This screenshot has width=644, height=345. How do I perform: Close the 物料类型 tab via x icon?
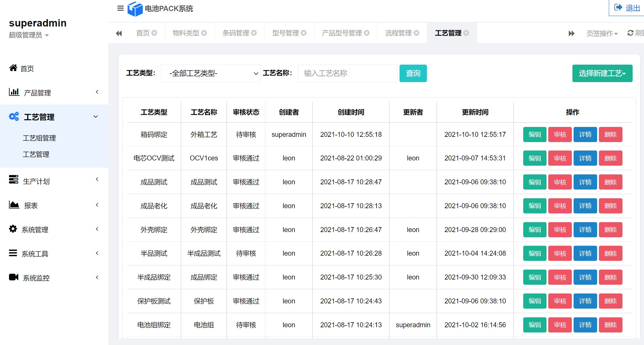(x=204, y=33)
